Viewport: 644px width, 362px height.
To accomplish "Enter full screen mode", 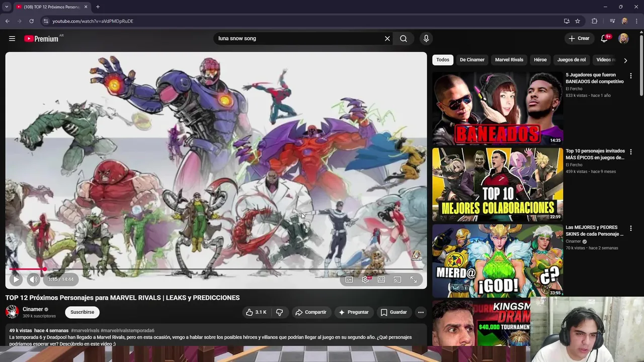I will tap(414, 280).
